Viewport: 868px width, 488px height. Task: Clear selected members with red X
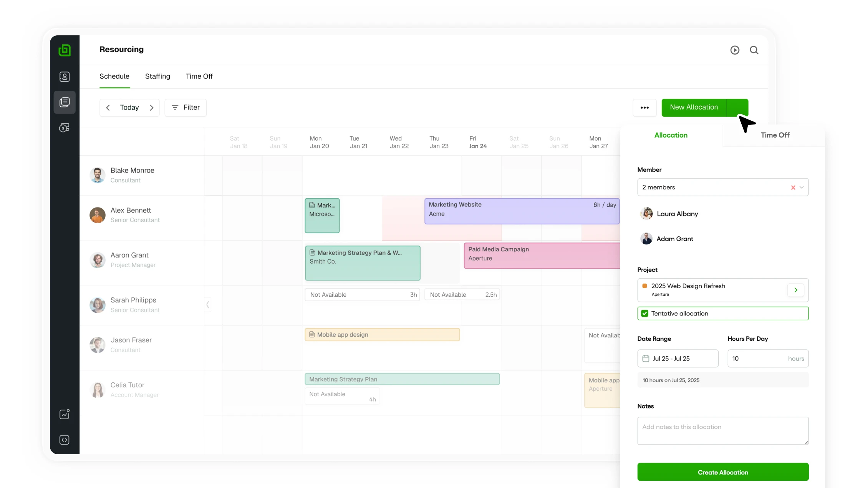pos(793,188)
